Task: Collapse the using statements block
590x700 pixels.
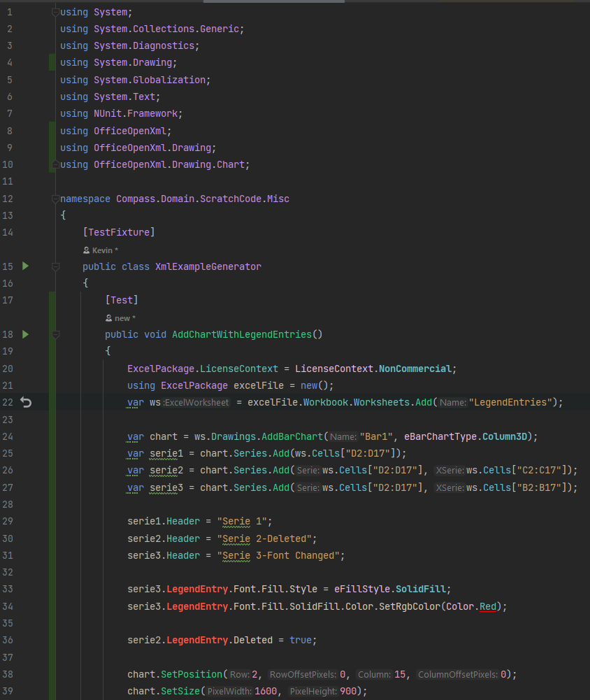Action: click(55, 11)
